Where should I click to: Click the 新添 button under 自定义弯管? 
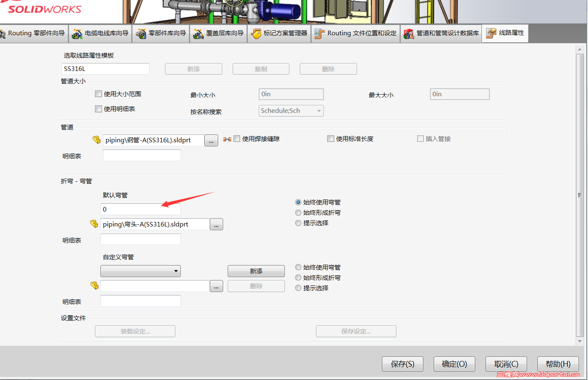pyautogui.click(x=256, y=271)
